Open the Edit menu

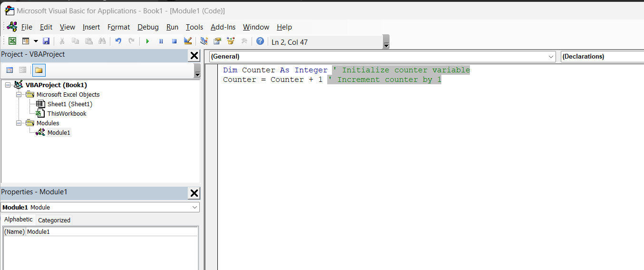point(46,27)
